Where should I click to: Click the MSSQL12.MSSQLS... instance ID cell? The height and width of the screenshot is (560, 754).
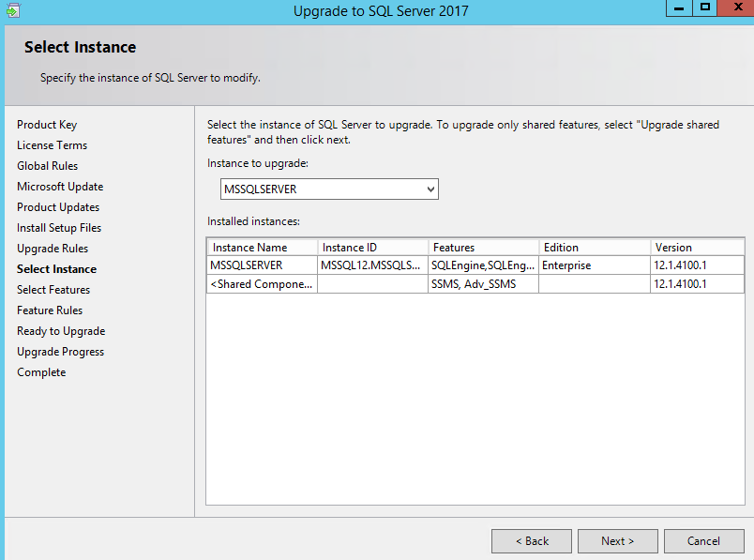click(x=373, y=265)
